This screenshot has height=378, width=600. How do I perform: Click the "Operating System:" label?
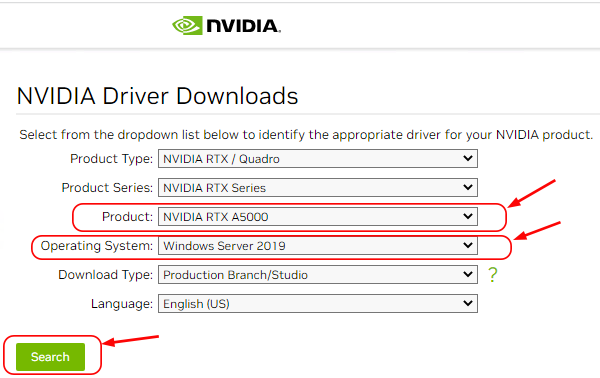tap(97, 246)
